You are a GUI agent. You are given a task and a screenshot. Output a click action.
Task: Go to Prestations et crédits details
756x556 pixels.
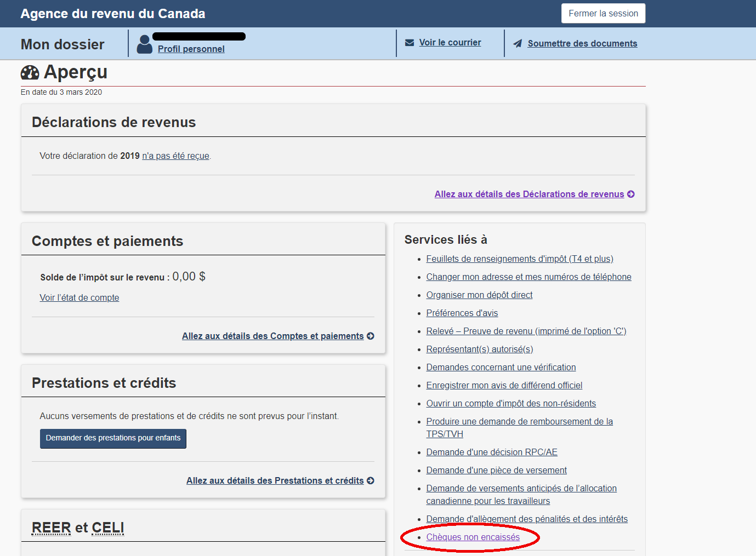click(x=275, y=481)
